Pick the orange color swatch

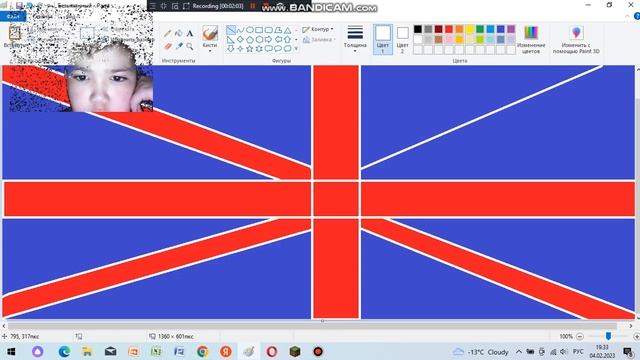tap(459, 29)
